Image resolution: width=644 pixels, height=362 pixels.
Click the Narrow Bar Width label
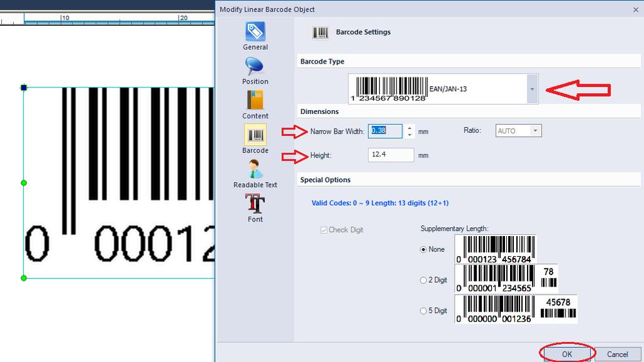point(337,132)
